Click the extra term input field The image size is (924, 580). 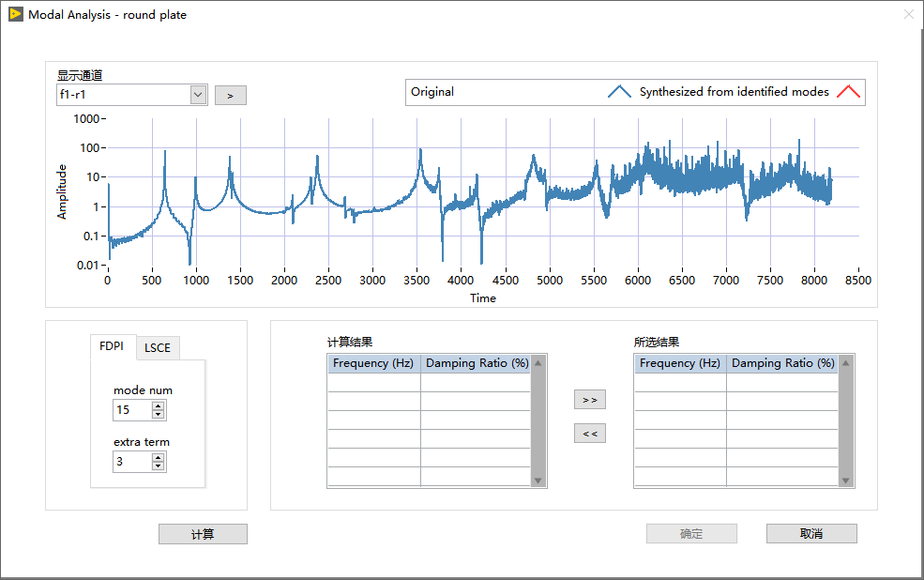coord(132,462)
